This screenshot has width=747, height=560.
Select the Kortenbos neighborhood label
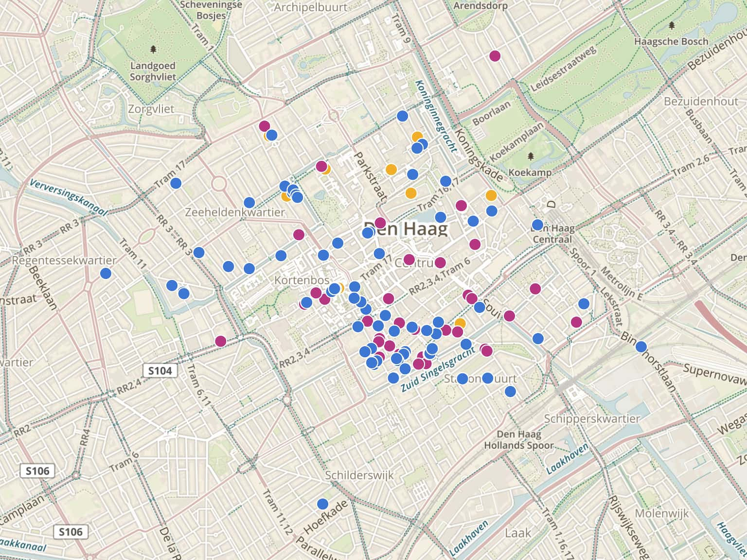302,280
